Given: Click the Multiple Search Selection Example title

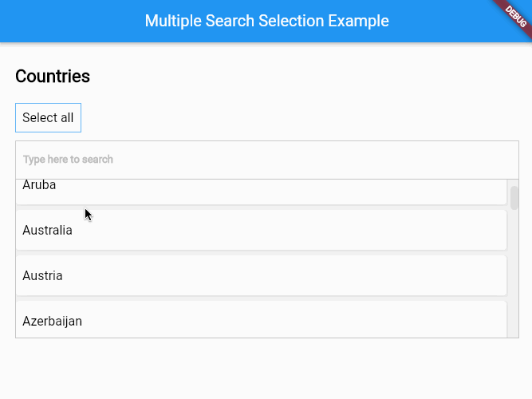Looking at the screenshot, I should 266,21.
